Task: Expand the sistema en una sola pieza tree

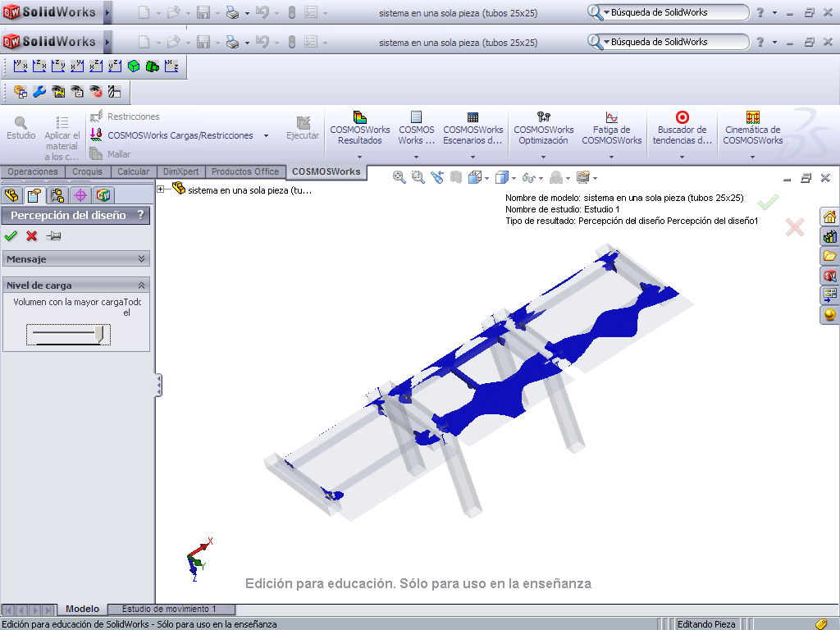Action: 161,189
